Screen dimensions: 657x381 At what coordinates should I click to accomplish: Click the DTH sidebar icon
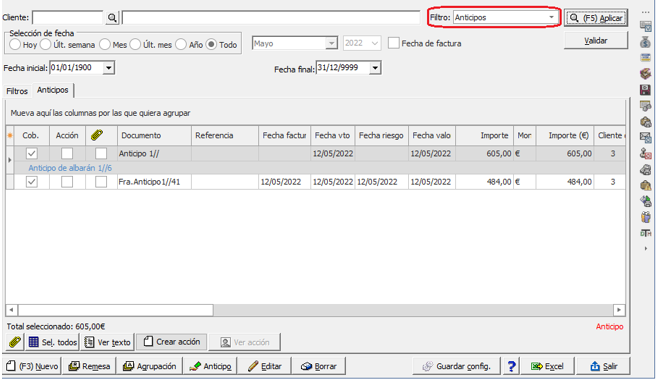tap(645, 233)
